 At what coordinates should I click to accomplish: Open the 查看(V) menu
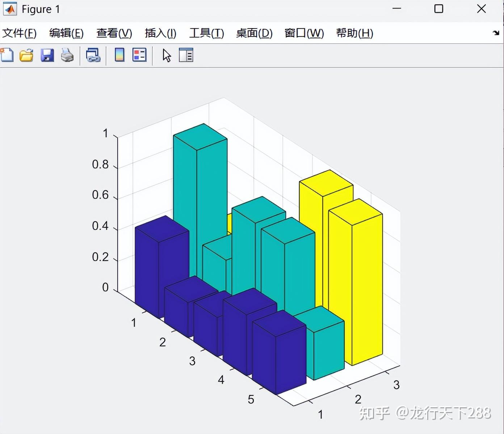click(x=114, y=33)
